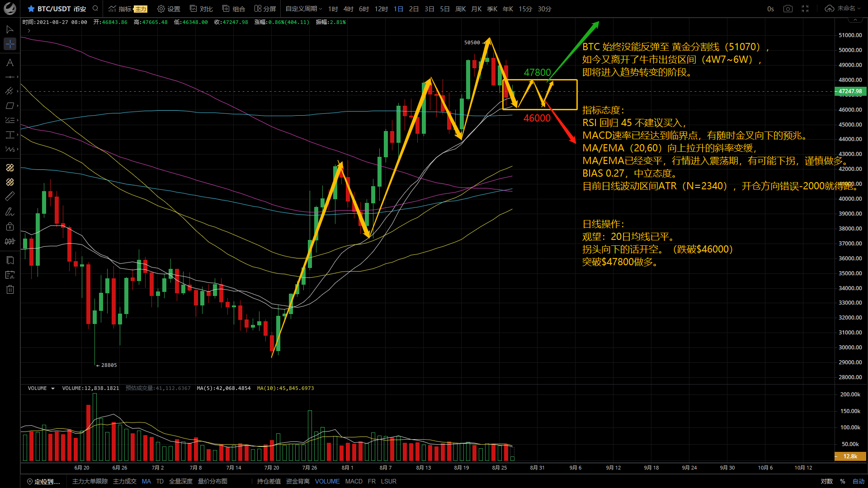Click the exit fullscreen arrows icon
Screen dimensions: 868x488
pyautogui.click(x=805, y=9)
